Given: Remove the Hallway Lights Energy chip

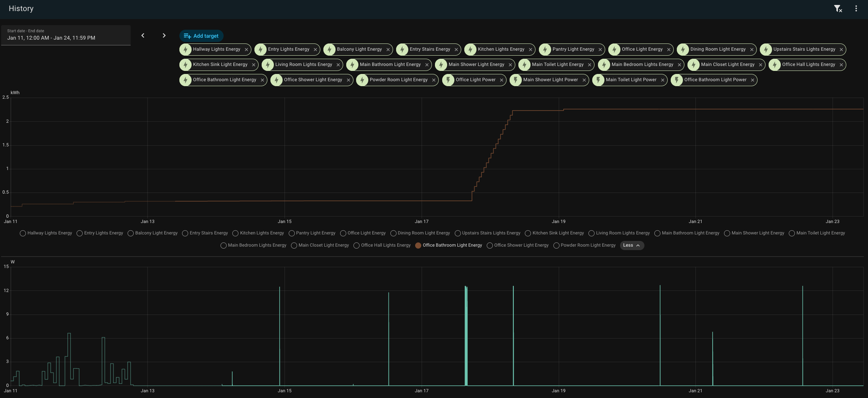Looking at the screenshot, I should 246,50.
